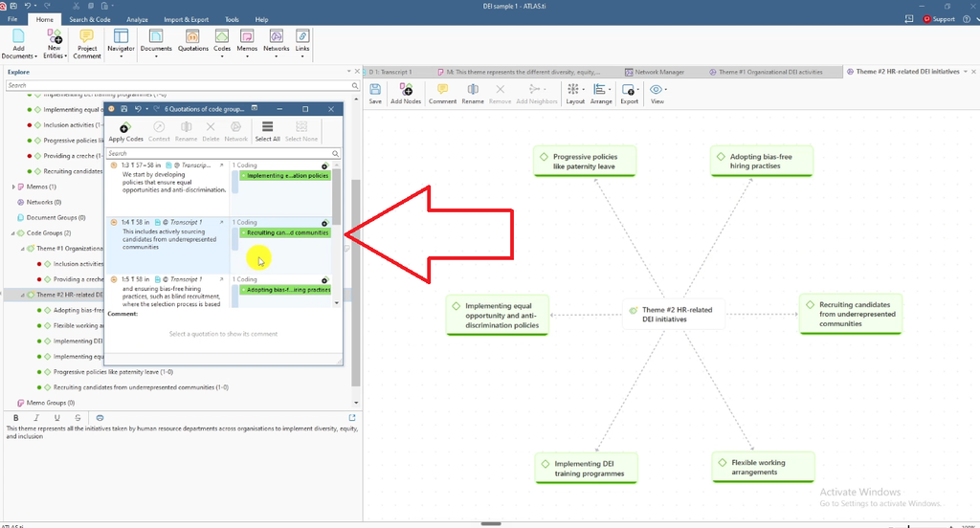Click Implementing e...ation policies code tag
This screenshot has height=528, width=980.
[x=285, y=176]
